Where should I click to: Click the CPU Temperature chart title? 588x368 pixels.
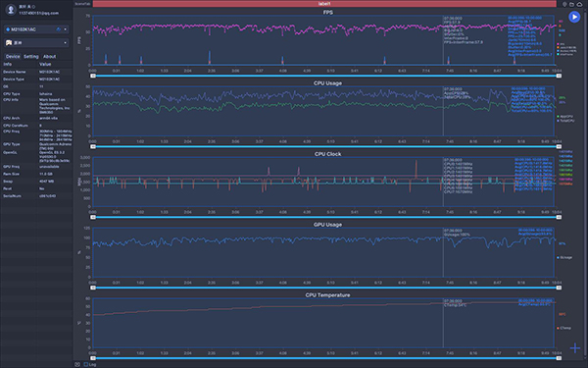(x=327, y=295)
